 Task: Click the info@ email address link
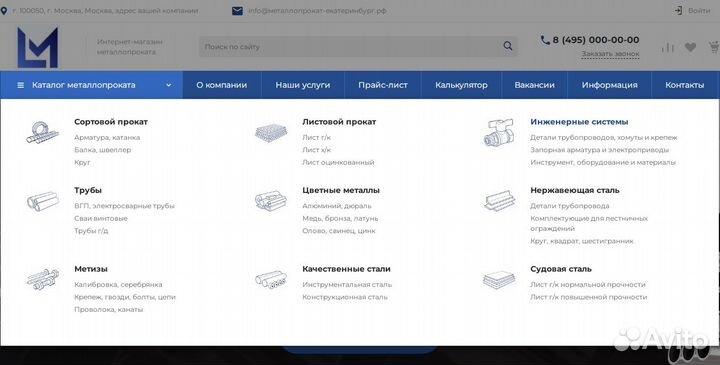(x=317, y=11)
